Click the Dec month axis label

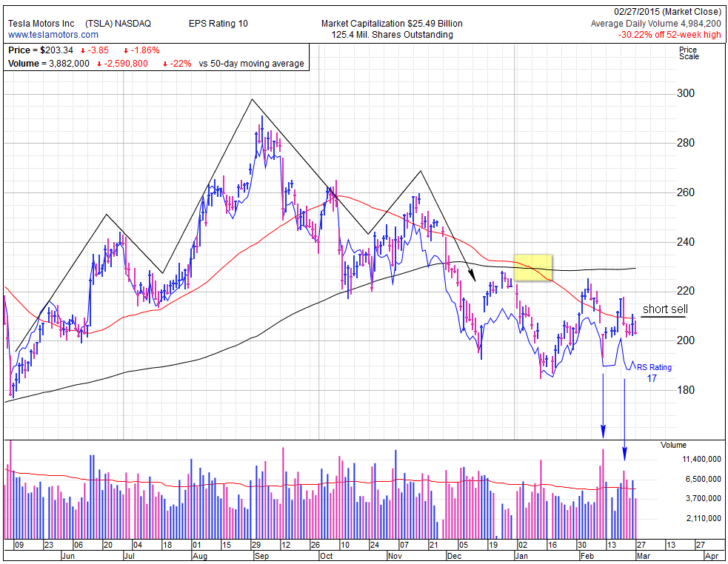coord(455,556)
